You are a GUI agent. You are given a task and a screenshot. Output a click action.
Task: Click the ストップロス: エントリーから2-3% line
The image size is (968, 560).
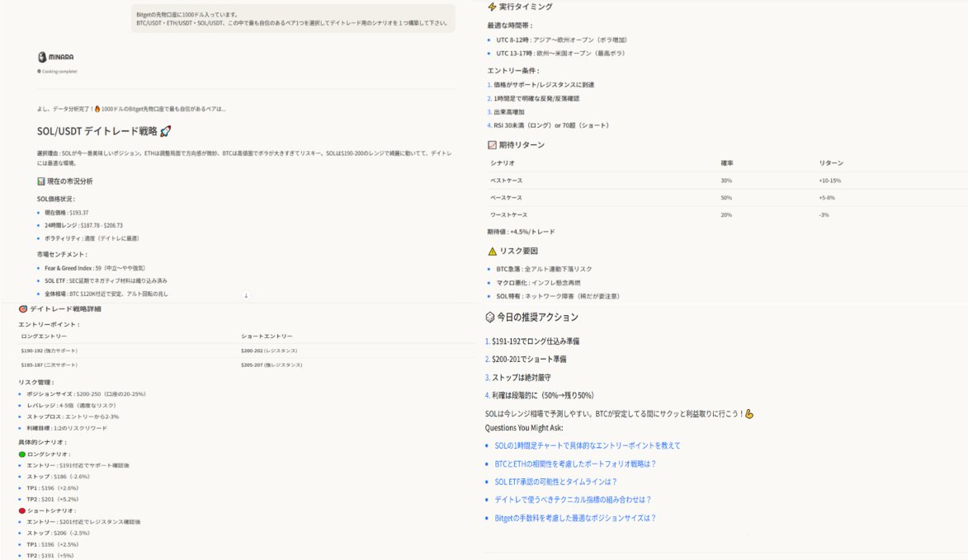click(73, 417)
